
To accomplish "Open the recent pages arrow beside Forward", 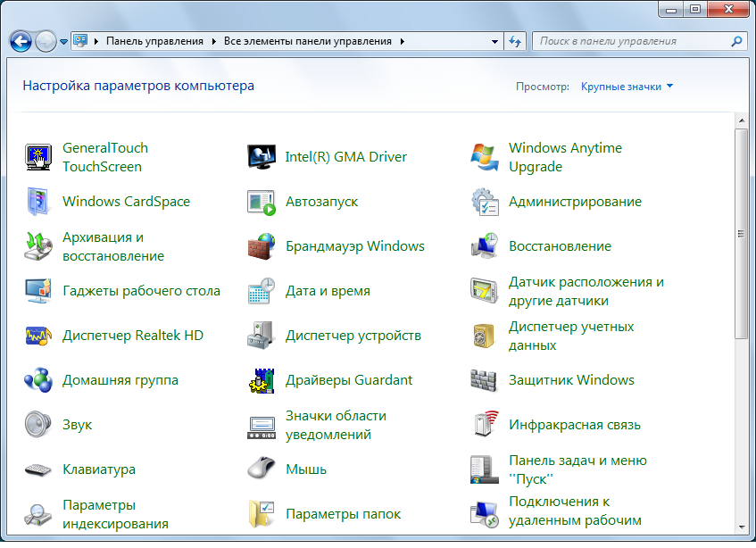I will [63, 42].
